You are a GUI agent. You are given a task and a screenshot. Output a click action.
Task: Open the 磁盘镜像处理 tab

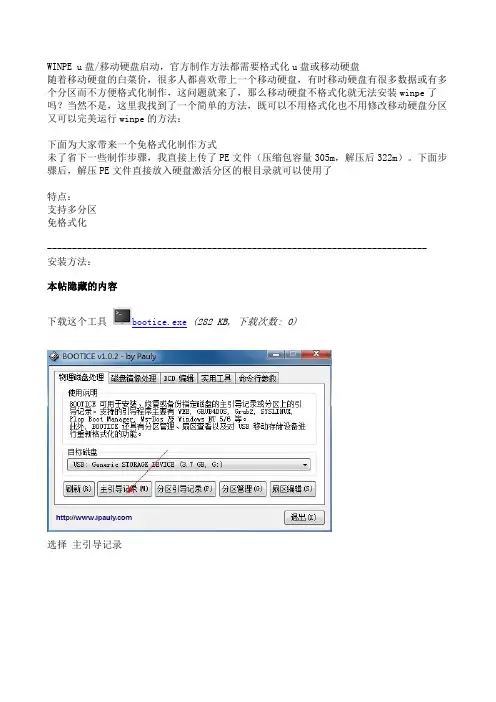(x=133, y=378)
